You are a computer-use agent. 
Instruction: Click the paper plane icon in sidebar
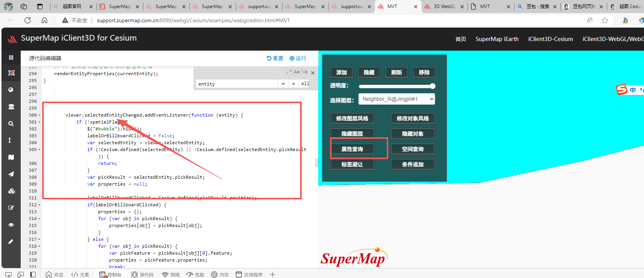pyautogui.click(x=11, y=174)
